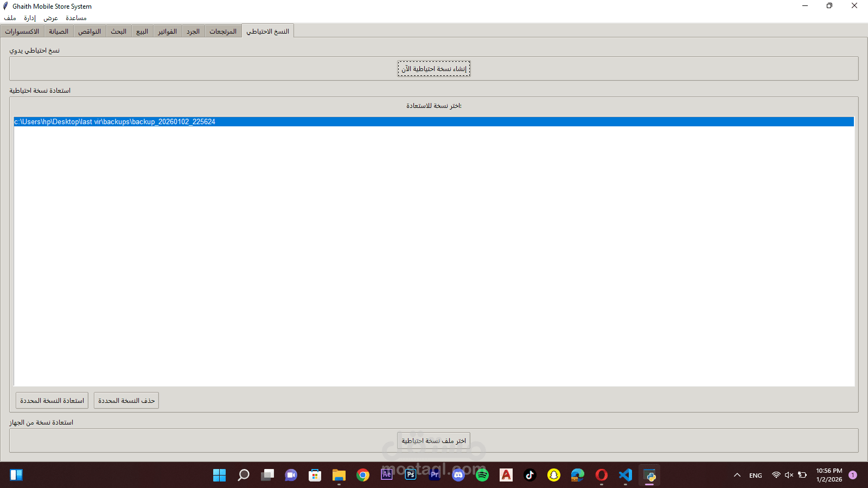
Task: Open Wi-Fi network settings icon
Action: [x=776, y=475]
